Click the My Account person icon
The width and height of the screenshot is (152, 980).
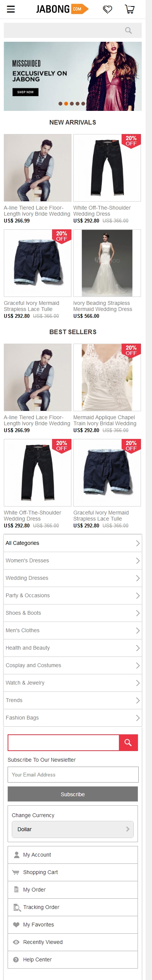click(x=16, y=854)
